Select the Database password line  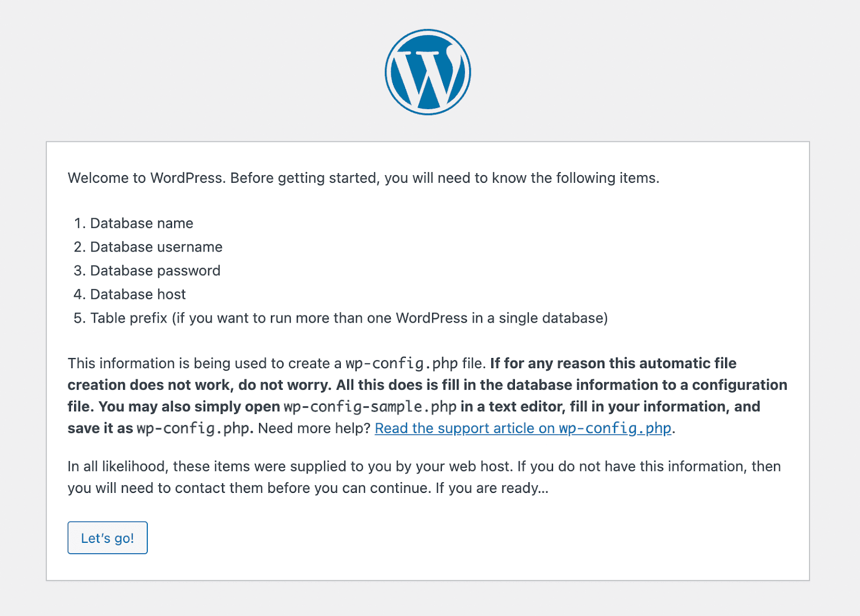(155, 270)
